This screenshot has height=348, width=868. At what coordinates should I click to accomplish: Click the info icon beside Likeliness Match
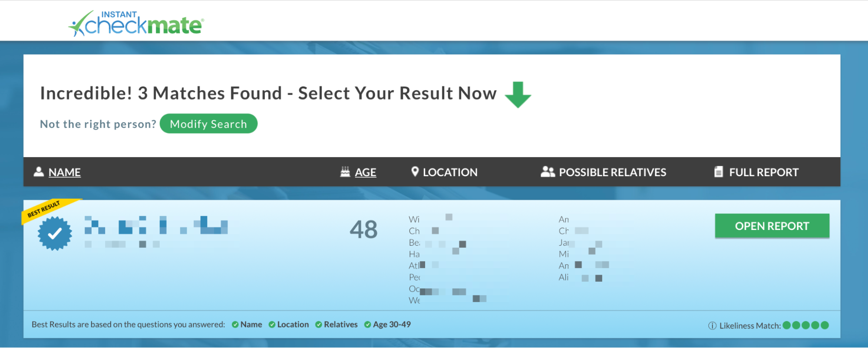pyautogui.click(x=712, y=325)
